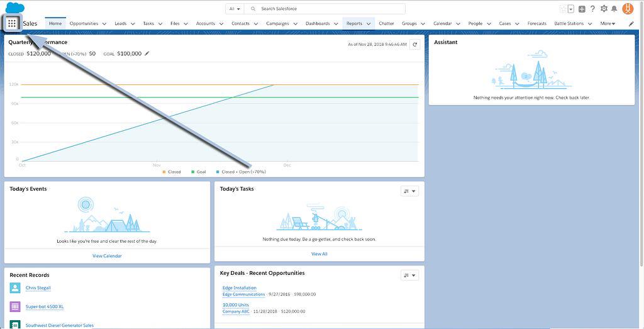Open the App Launcher grid icon
Image resolution: width=644 pixels, height=329 pixels.
12,23
